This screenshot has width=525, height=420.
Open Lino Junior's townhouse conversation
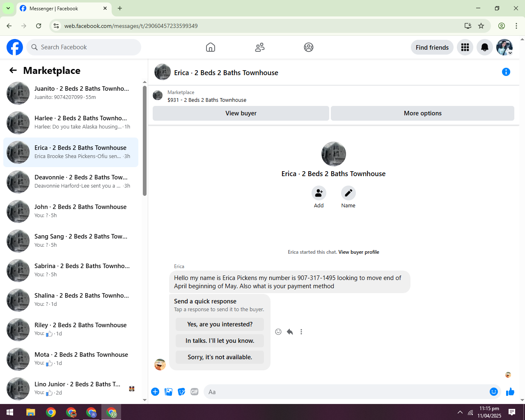coord(71,389)
